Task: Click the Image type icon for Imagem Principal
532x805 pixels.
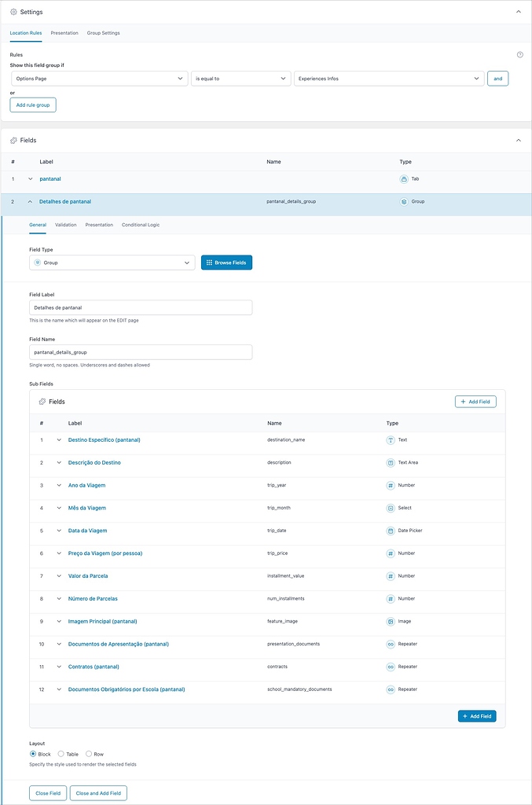Action: pyautogui.click(x=390, y=621)
